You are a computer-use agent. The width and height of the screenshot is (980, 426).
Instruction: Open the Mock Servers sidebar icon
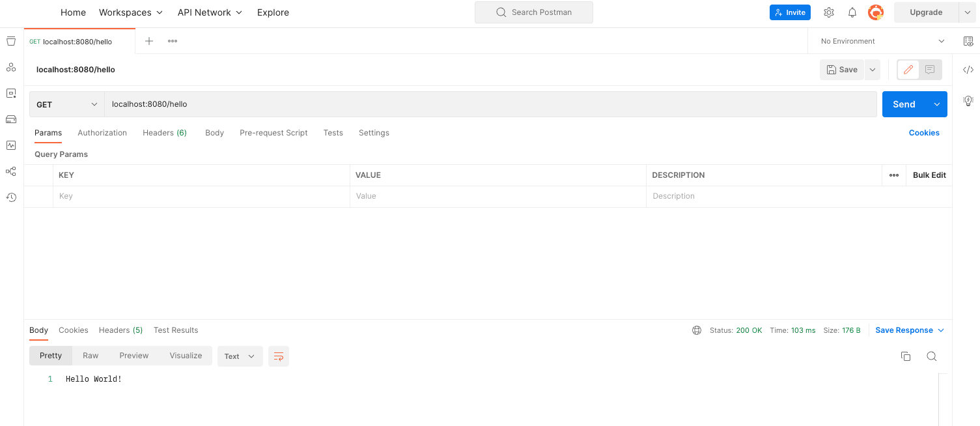[11, 119]
